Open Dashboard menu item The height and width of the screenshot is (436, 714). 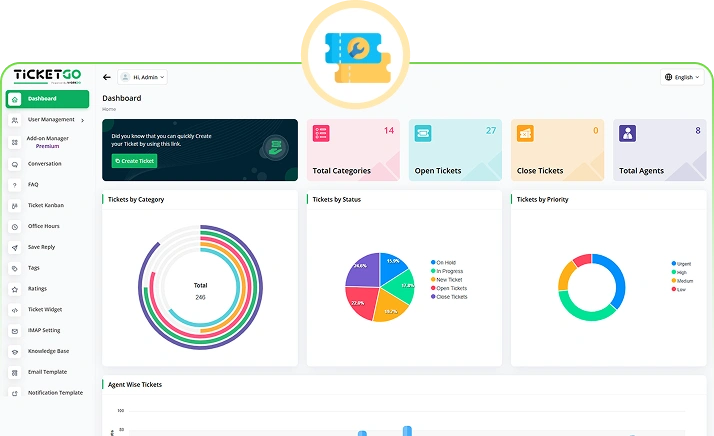[x=47, y=99]
